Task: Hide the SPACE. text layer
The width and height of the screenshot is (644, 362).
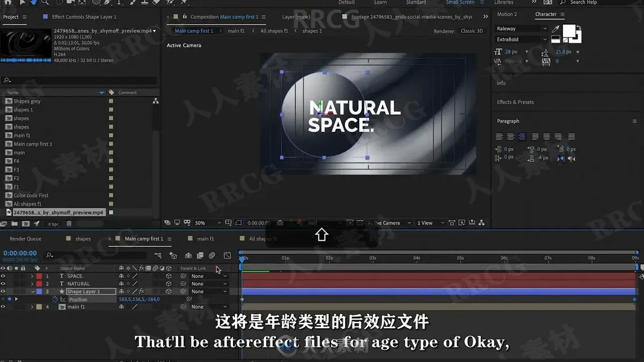Action: click(3, 276)
